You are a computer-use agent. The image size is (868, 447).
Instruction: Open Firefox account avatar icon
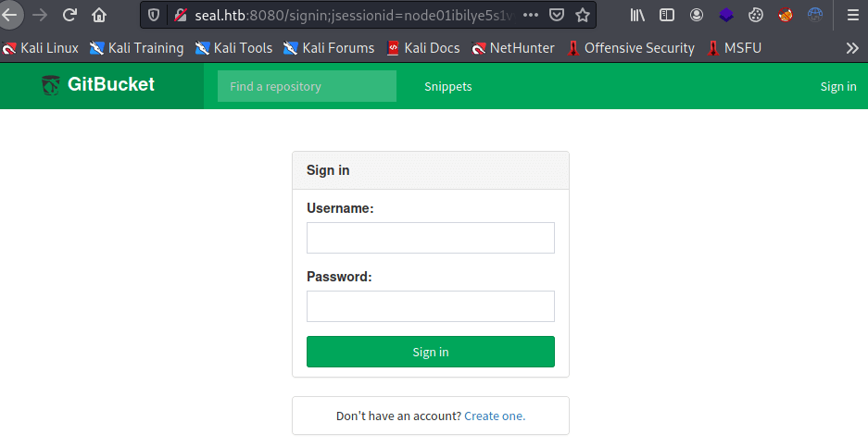[697, 15]
